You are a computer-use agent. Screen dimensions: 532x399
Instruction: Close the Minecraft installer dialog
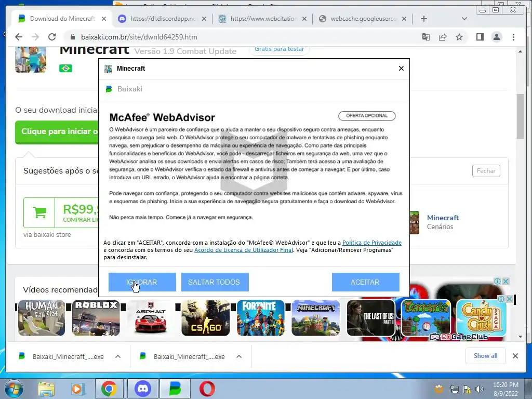point(401,69)
